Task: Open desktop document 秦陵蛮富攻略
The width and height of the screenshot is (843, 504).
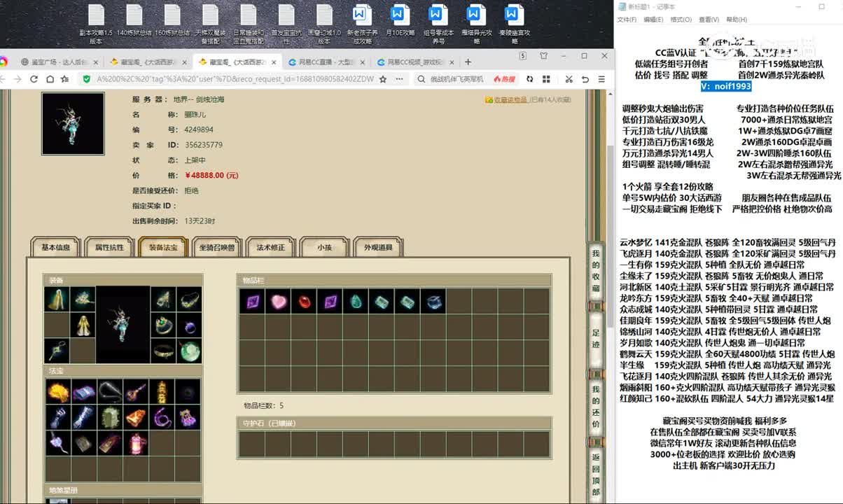Action: click(x=514, y=23)
